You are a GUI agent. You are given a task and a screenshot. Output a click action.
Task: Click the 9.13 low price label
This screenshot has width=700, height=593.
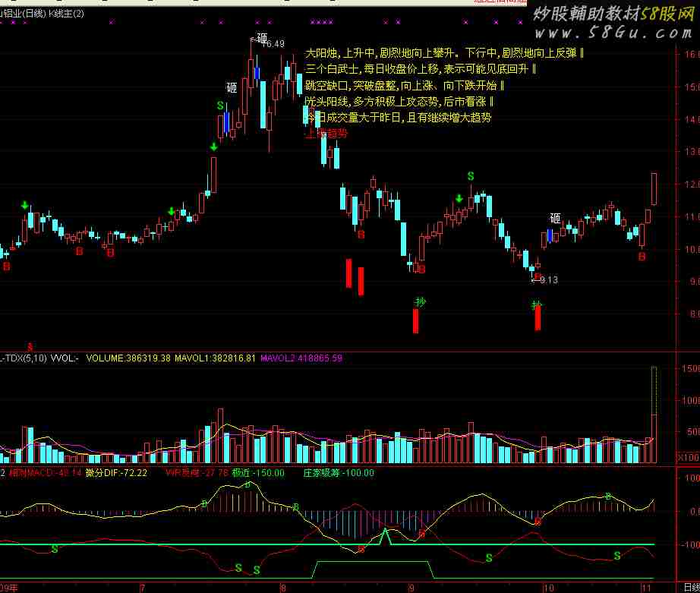(548, 280)
